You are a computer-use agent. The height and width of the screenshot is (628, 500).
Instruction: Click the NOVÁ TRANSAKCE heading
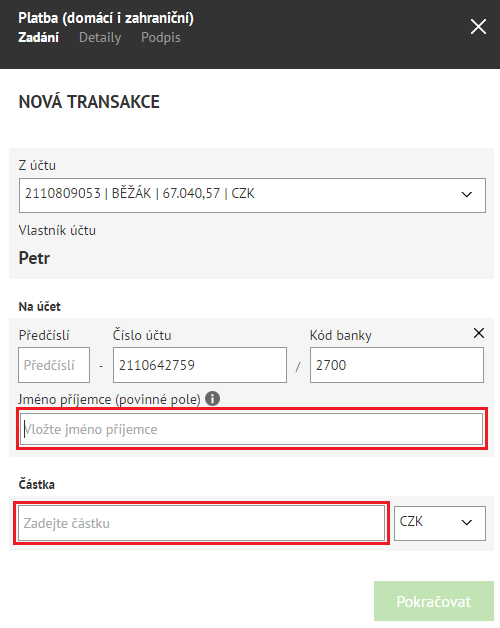pos(89,102)
